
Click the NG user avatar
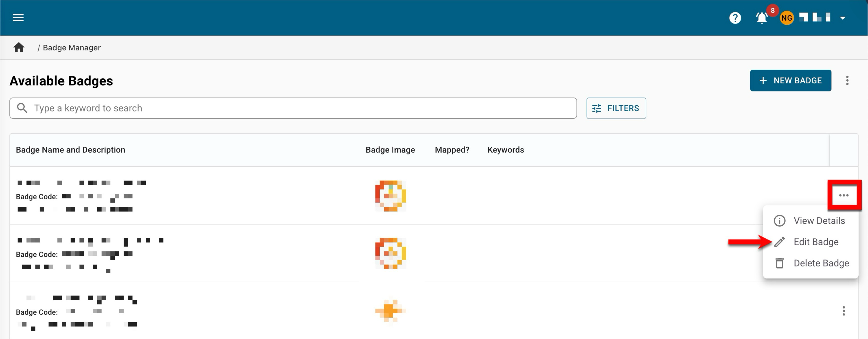pos(787,18)
